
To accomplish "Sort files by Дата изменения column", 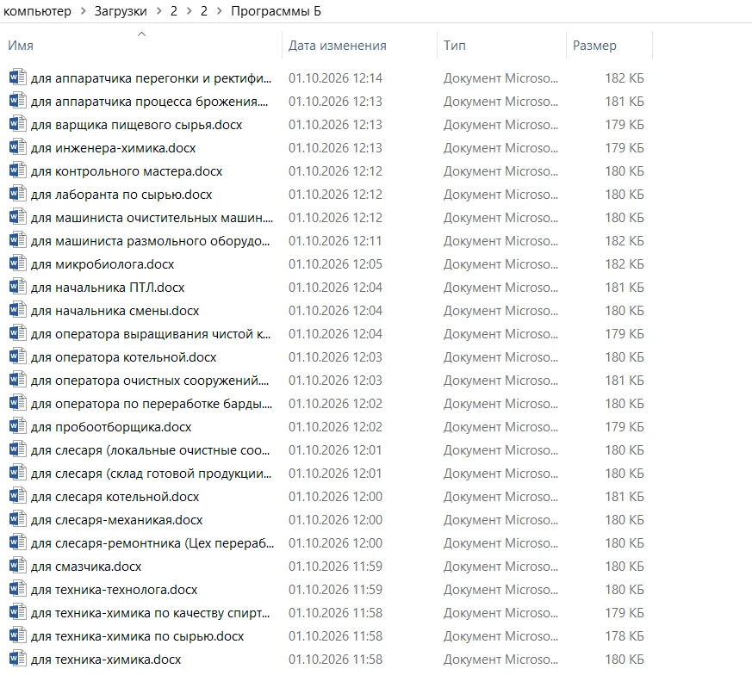I will pyautogui.click(x=337, y=46).
